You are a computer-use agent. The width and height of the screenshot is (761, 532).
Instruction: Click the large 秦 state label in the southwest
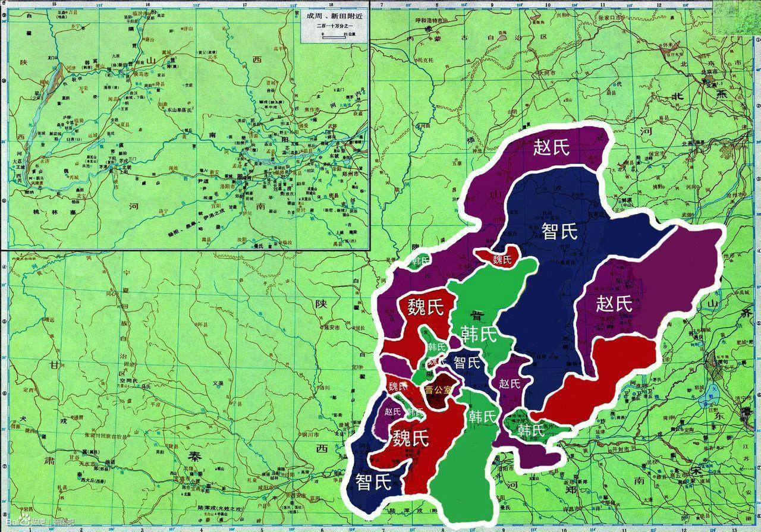coord(196,457)
